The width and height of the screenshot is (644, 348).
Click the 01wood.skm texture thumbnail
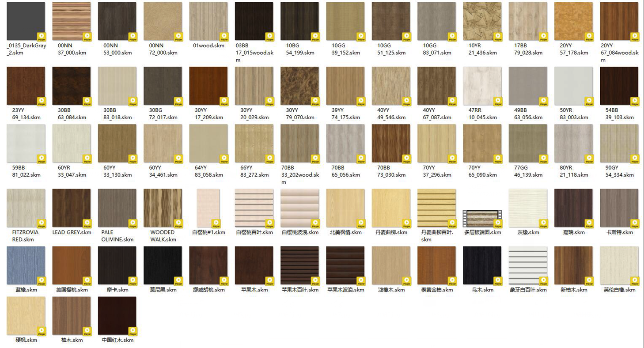point(208,22)
